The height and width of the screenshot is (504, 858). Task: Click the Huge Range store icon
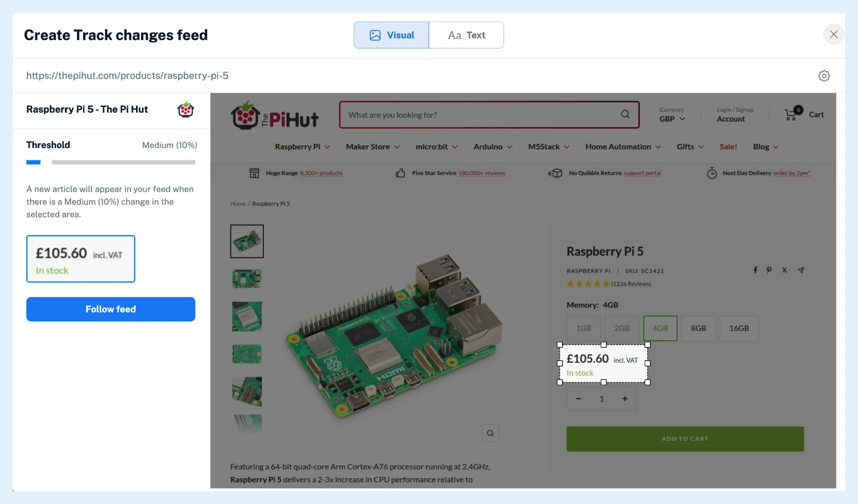click(x=254, y=173)
